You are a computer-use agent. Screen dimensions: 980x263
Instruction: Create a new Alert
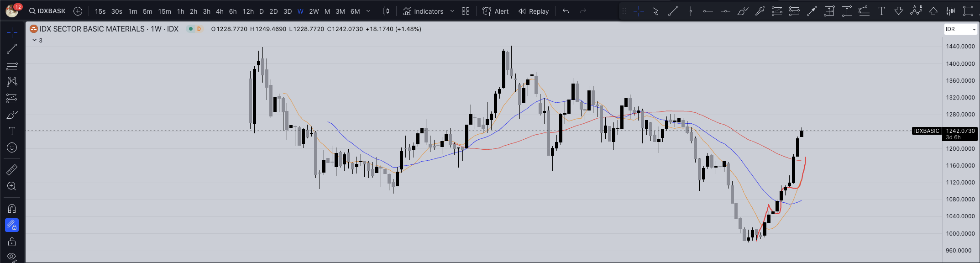(495, 11)
